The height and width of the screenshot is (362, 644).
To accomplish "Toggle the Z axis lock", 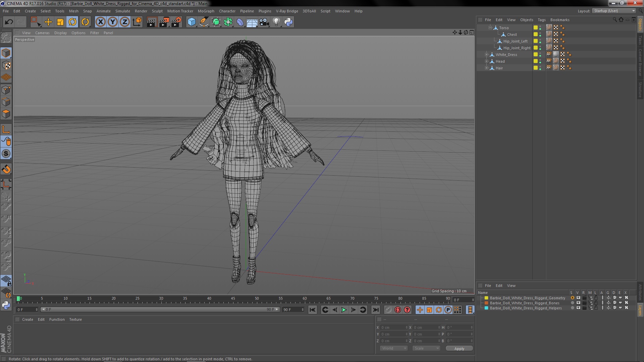I will pos(125,22).
